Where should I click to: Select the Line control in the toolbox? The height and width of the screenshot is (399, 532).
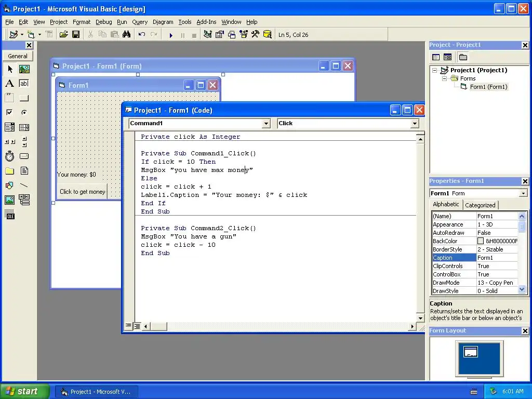click(24, 185)
